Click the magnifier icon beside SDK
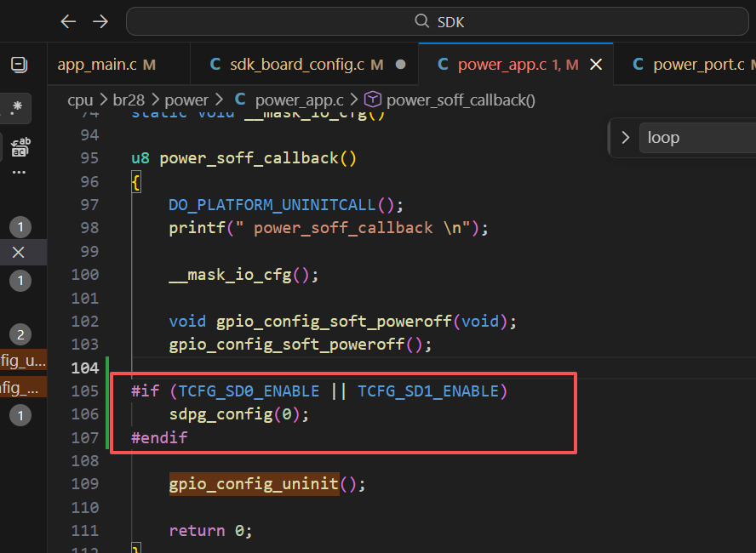The image size is (756, 553). click(x=422, y=21)
